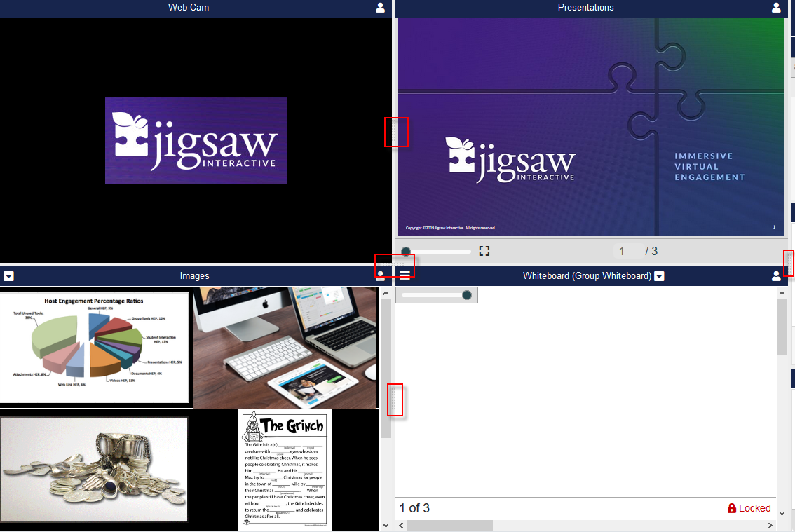Select The Grinch worksheet image
Image resolution: width=795 pixels, height=532 pixels.
tap(284, 469)
